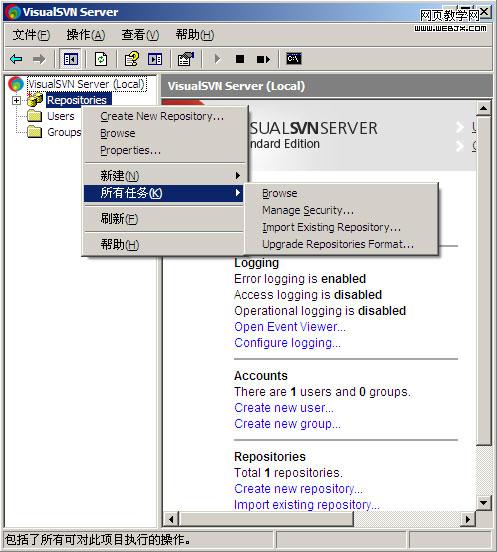This screenshot has width=497, height=552.
Task: Click the Refresh toolbar icon
Action: coord(101,59)
